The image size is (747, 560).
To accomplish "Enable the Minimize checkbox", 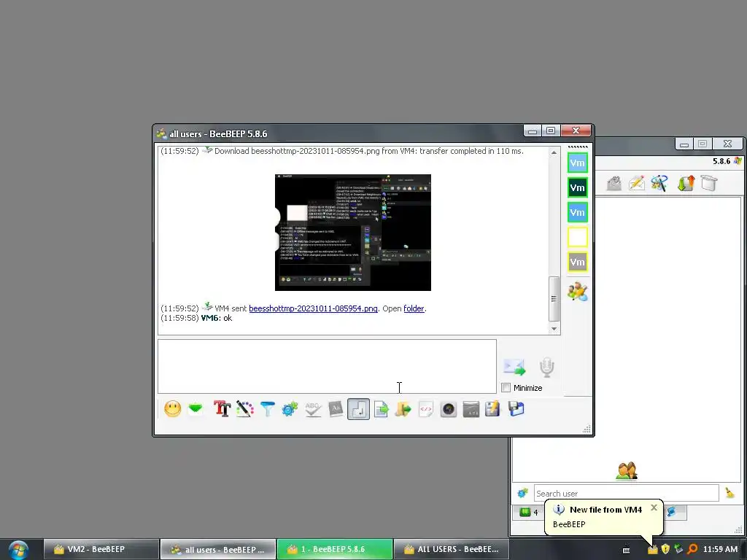I will 506,388.
